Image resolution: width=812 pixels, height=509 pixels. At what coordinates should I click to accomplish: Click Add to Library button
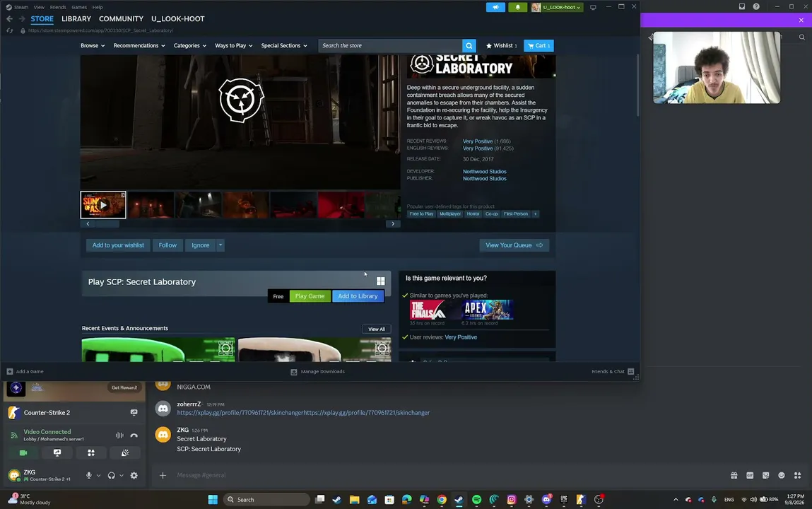tap(358, 296)
